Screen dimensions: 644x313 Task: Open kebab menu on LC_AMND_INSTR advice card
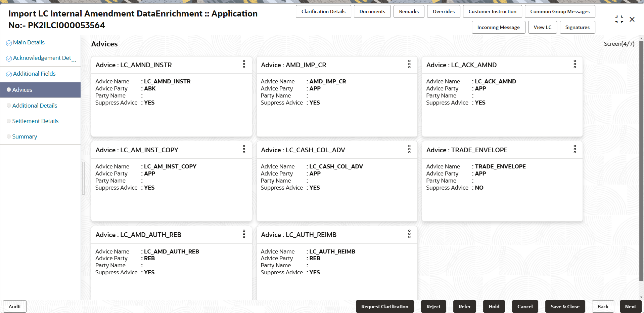coord(244,64)
